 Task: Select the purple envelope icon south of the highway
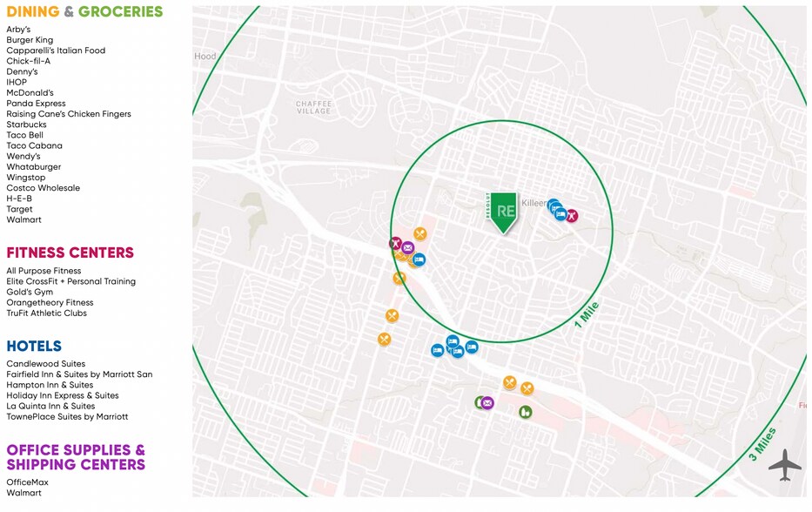click(487, 403)
